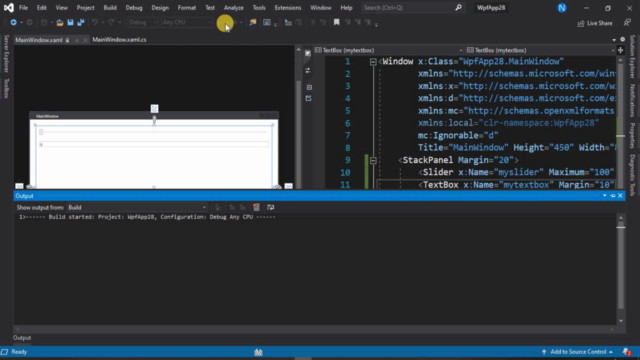
Task: Click the Output panel horizontal scrollbar
Action: click(x=315, y=329)
